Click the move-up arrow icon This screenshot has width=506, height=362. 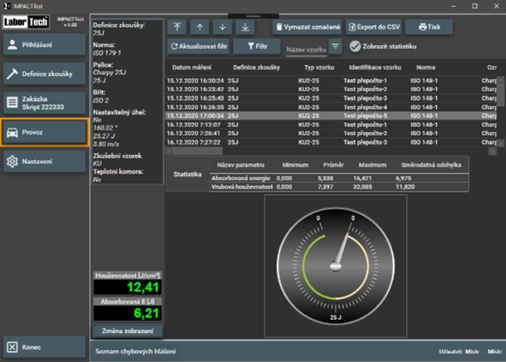tap(200, 27)
